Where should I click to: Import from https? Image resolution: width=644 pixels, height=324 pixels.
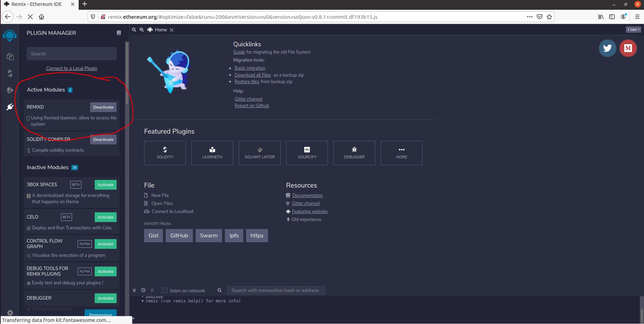pyautogui.click(x=257, y=235)
